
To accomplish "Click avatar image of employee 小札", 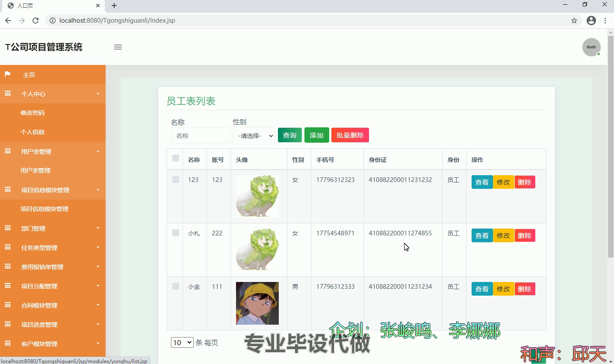I will tap(257, 250).
